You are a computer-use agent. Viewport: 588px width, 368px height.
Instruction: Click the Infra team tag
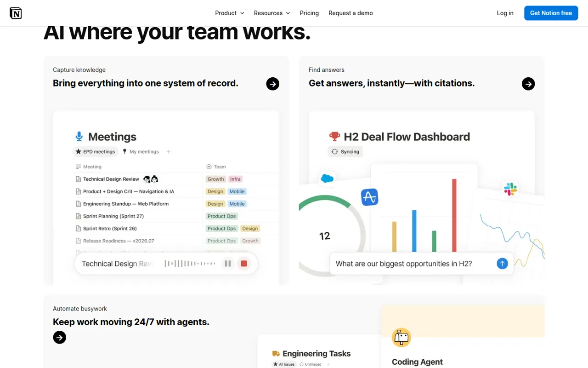click(x=235, y=179)
